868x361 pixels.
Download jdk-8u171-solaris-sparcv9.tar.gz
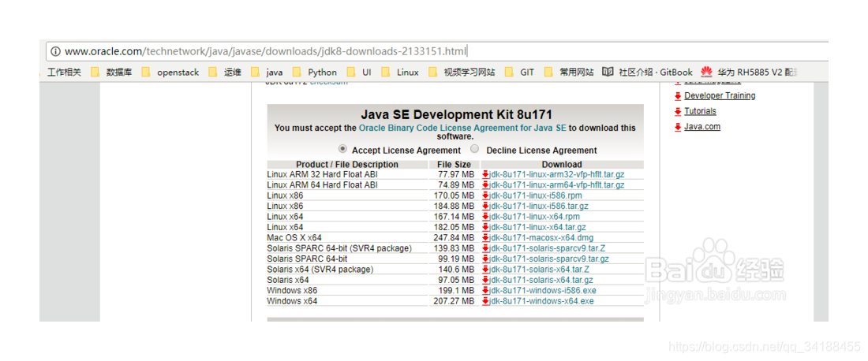pyautogui.click(x=549, y=259)
